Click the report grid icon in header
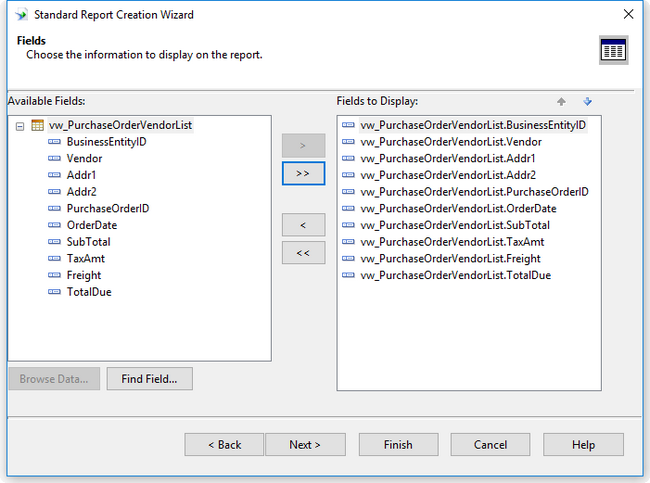The image size is (650, 483). coord(614,50)
